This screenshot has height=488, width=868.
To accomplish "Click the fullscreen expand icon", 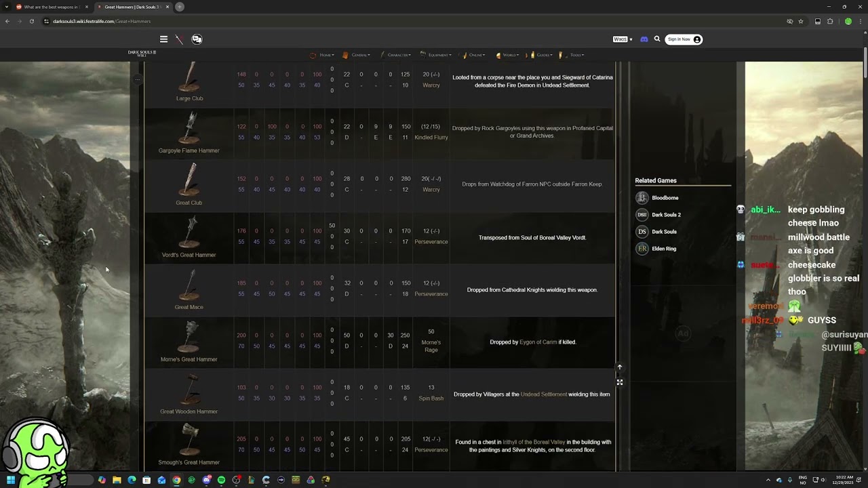I will (x=619, y=382).
